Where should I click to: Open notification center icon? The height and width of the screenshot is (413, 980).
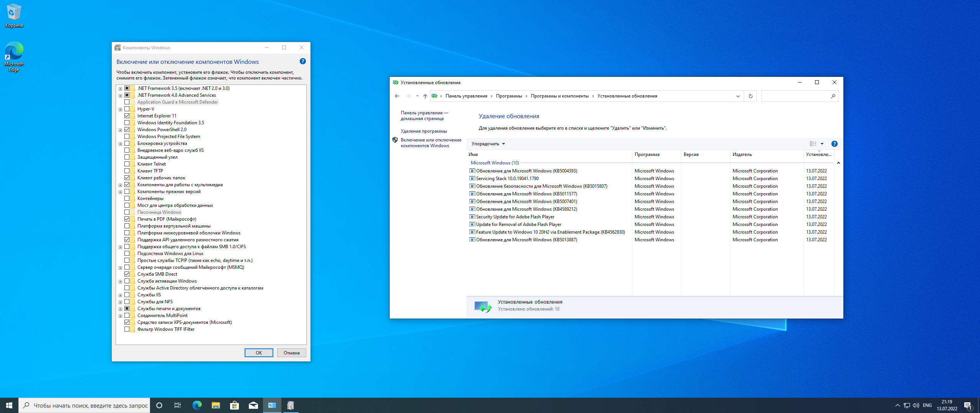(x=968, y=405)
